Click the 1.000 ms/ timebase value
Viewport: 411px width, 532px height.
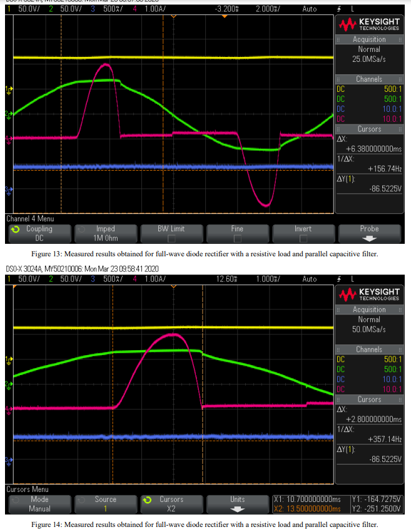pos(268,279)
